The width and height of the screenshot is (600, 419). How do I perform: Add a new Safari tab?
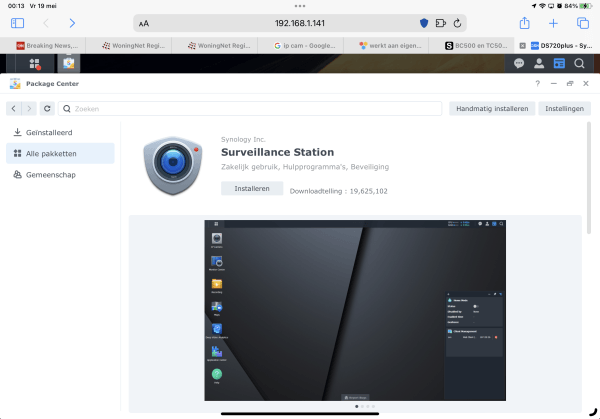coord(553,23)
